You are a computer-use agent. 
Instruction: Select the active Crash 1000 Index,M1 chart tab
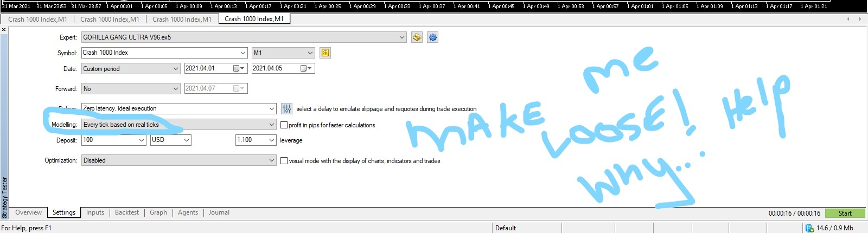coord(254,19)
